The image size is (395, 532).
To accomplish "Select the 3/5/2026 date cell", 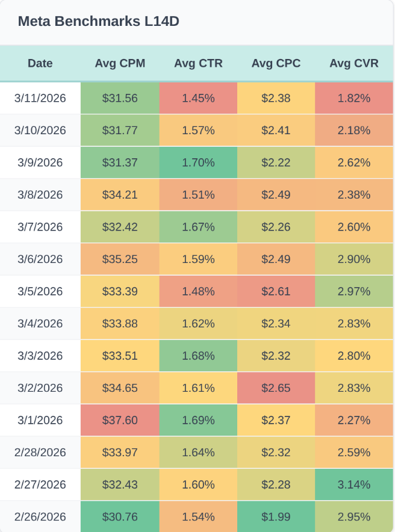I will tap(40, 291).
